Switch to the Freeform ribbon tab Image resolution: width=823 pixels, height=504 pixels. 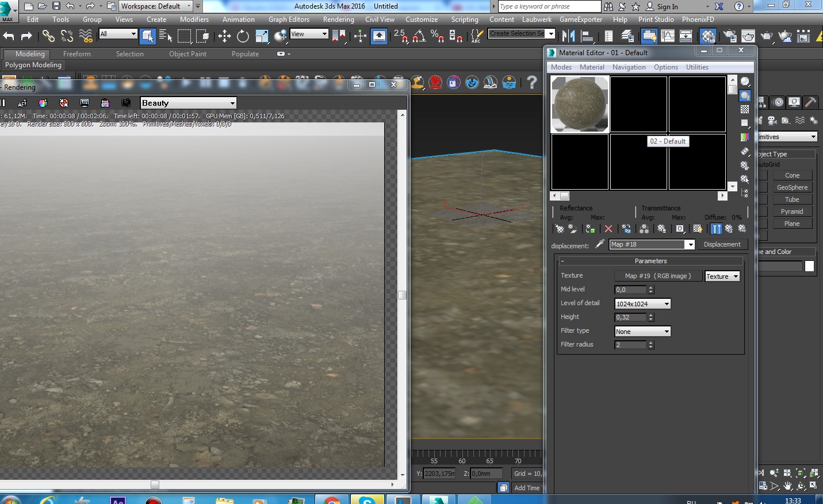(77, 54)
